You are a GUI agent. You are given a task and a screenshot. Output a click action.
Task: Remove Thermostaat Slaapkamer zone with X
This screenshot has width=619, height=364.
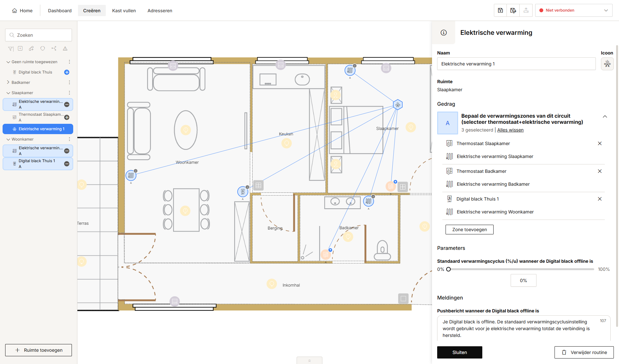[600, 143]
